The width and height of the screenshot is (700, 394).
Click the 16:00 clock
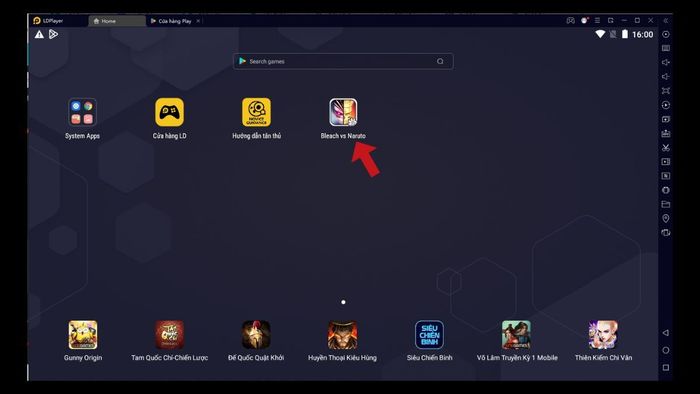click(642, 34)
